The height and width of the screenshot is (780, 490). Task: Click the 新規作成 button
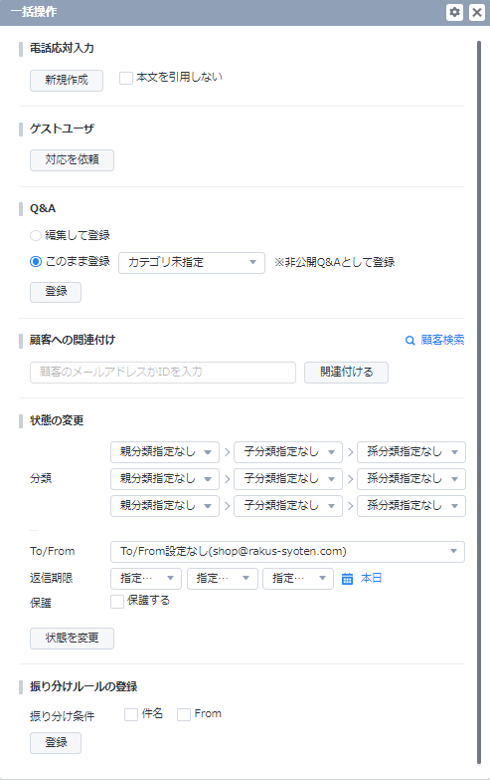(x=67, y=81)
